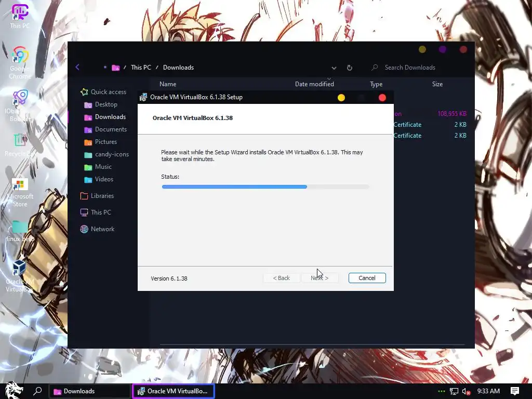
Task: Launch Microsoft Store desktop shortcut
Action: (20, 192)
